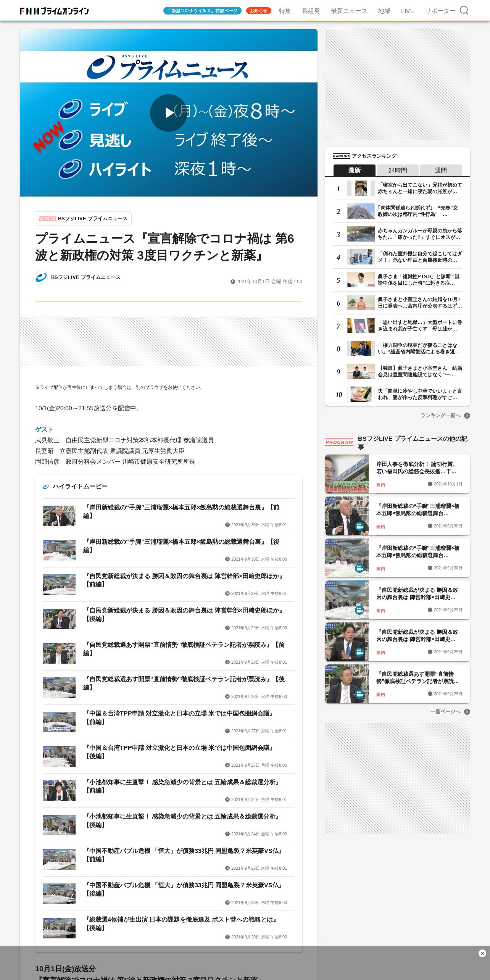This screenshot has height=980, width=490.
Task: Switch ranking to the 週間 tab
Action: (441, 170)
